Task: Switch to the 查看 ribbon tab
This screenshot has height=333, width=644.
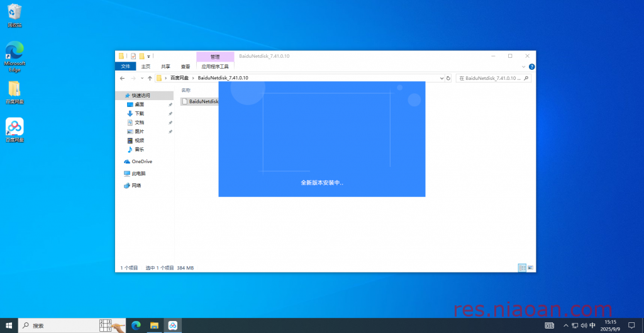Action: [186, 66]
